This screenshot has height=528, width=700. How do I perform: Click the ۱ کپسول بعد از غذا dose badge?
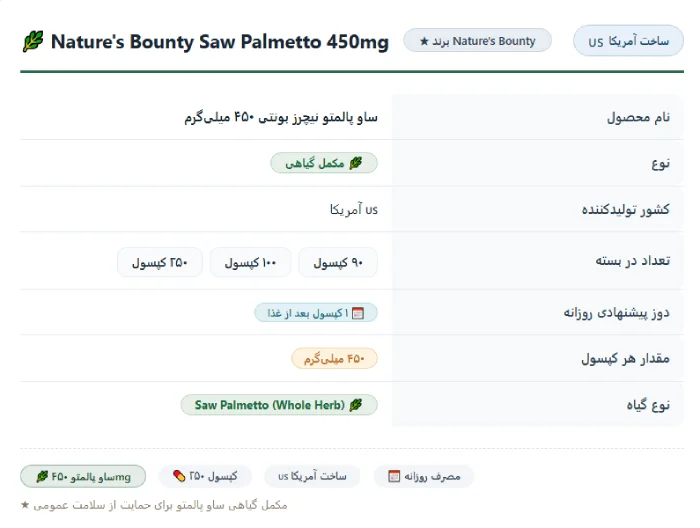pos(316,313)
